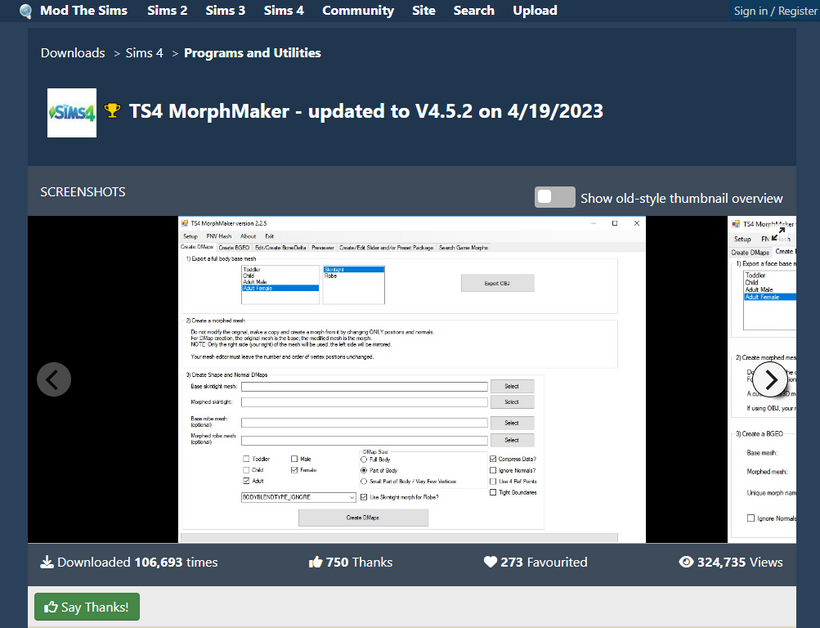Open the Sims 2 navigation menu
This screenshot has height=628, width=820.
coord(167,11)
